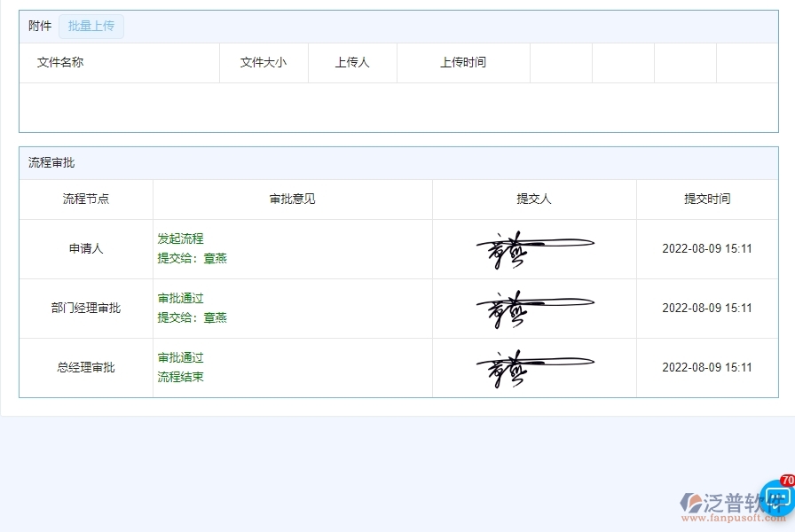
Task: Select the 申请人 process node cell
Action: [x=85, y=248]
